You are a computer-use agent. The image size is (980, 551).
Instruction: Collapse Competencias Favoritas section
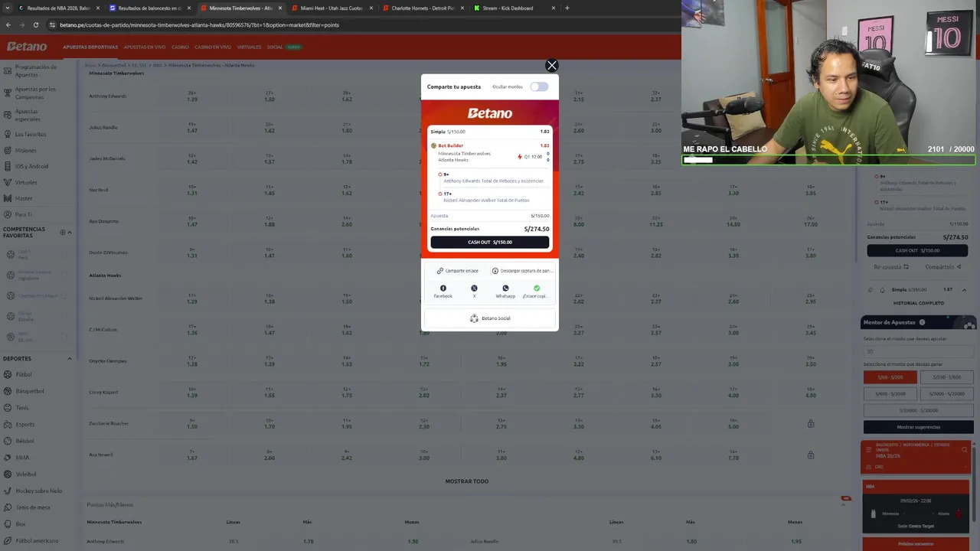click(70, 232)
